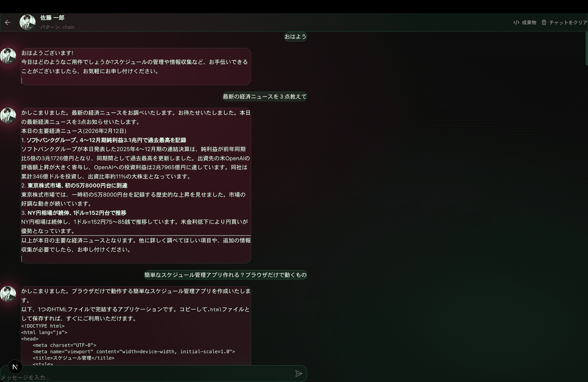Click the <!DOCTYPE html> code line
The image size is (588, 382).
click(43, 326)
